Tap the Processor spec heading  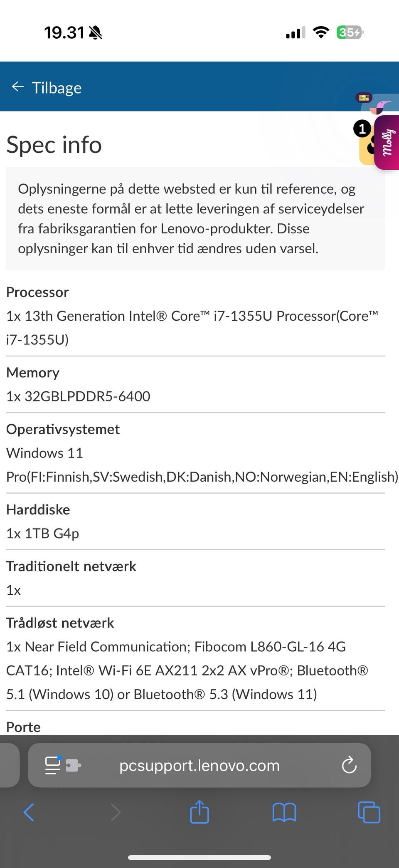tap(37, 292)
